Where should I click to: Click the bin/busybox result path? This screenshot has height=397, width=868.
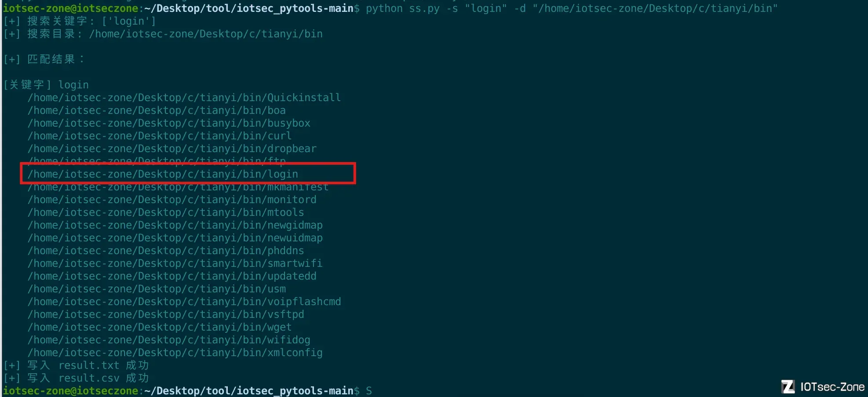[169, 123]
